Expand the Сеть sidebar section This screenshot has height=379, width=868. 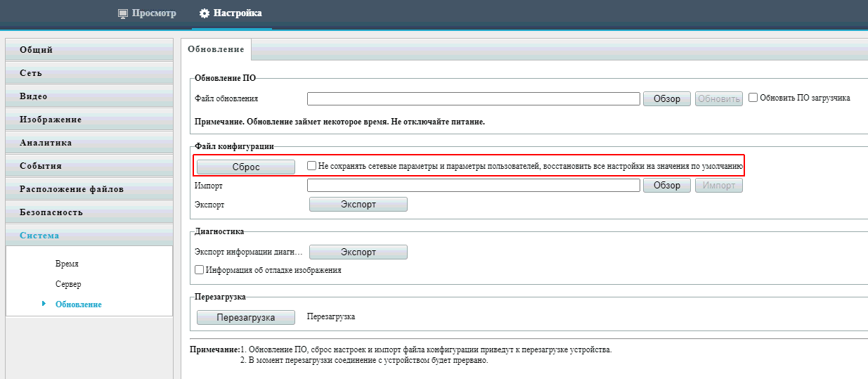pyautogui.click(x=89, y=73)
